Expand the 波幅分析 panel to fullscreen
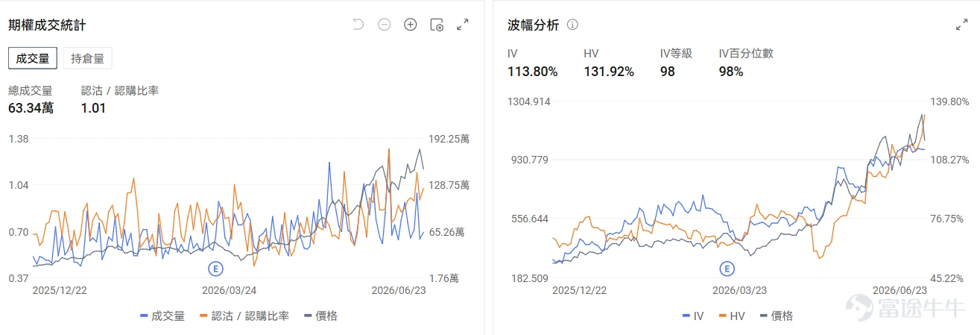This screenshot has height=335, width=980. 962,25
